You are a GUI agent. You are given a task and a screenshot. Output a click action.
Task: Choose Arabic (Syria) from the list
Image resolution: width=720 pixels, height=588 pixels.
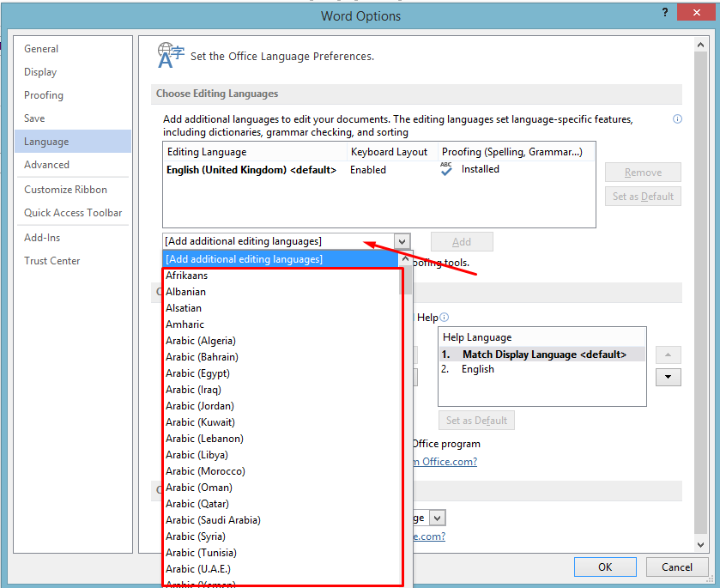pos(281,536)
